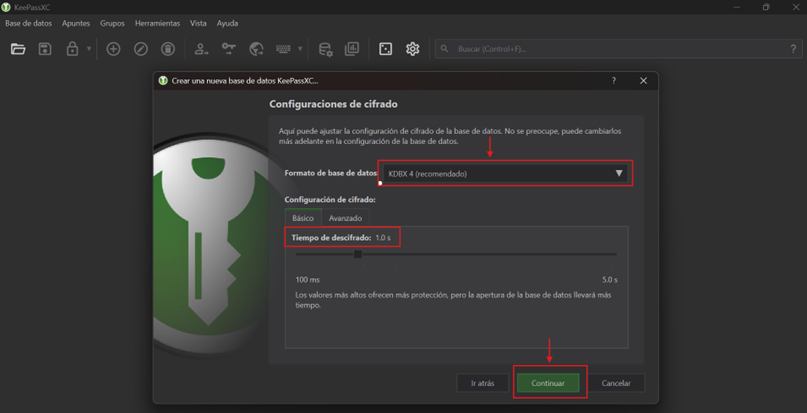
Task: Click the '5.0 s' slider maximum label
Action: pyautogui.click(x=609, y=280)
